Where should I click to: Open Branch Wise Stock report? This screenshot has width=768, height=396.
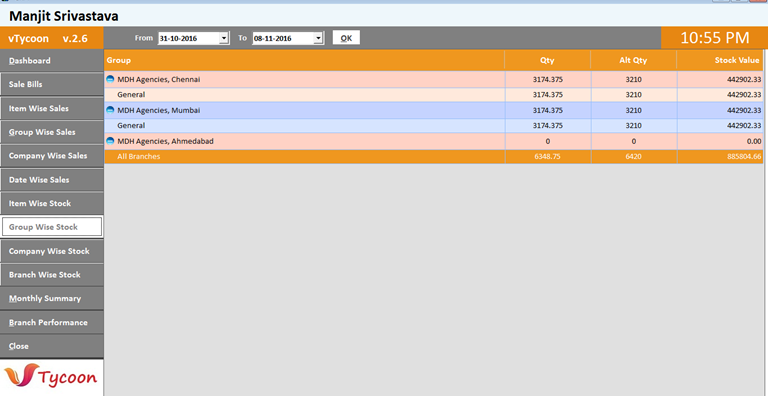[x=51, y=275]
